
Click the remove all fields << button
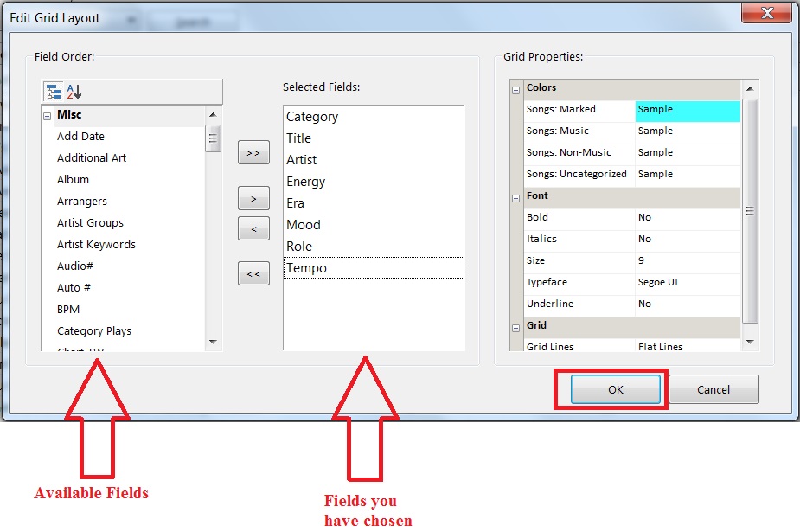[x=253, y=274]
